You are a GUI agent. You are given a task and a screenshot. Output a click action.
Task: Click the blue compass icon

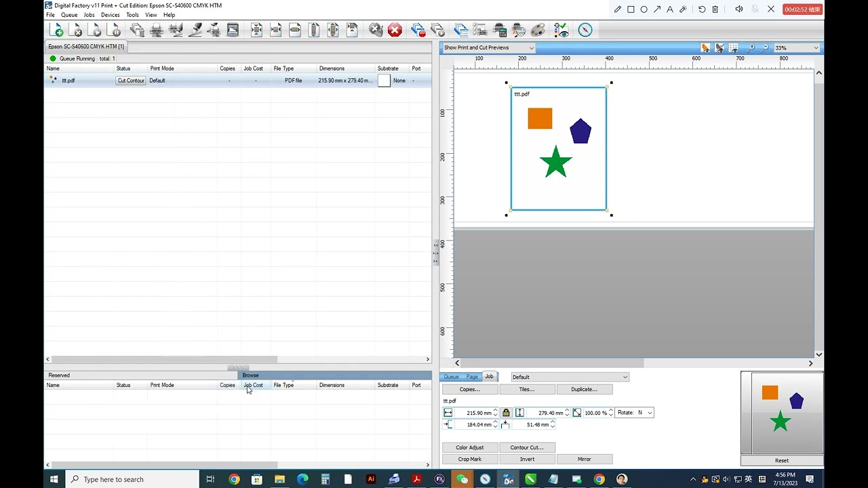pyautogui.click(x=585, y=30)
